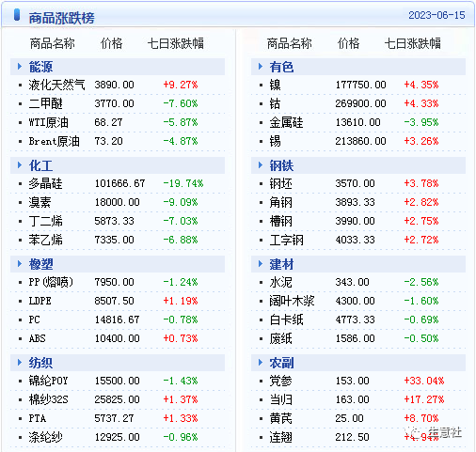This screenshot has width=476, height=452.
Task: Select Brent原油 commodity name
Action: pos(54,141)
